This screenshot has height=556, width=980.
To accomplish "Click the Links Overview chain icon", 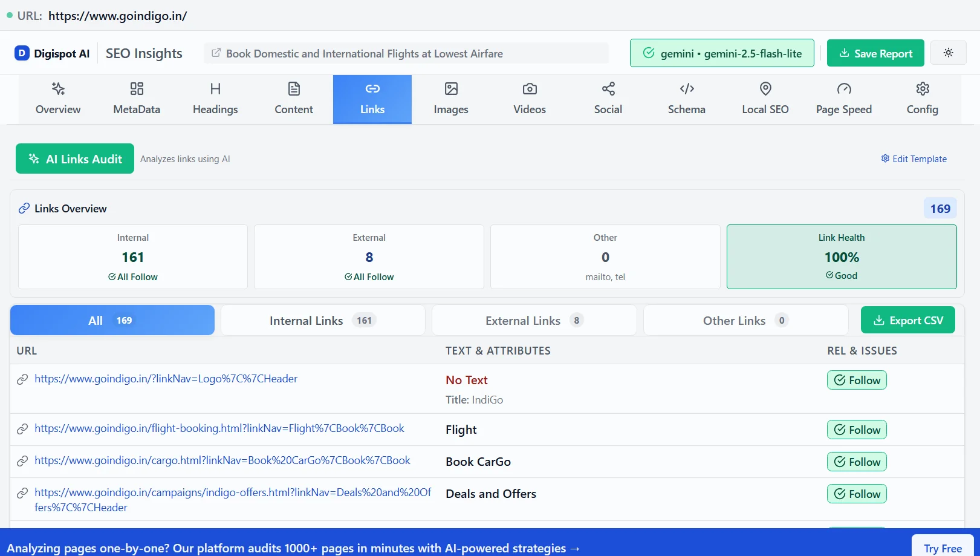I will [x=24, y=208].
